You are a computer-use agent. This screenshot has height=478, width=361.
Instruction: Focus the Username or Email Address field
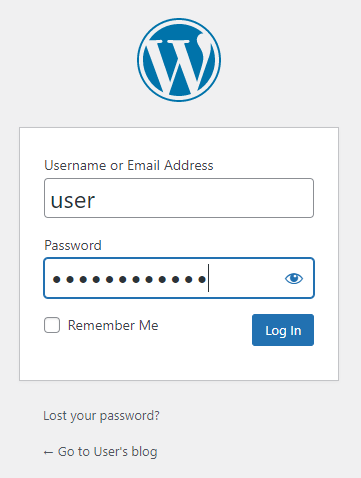point(179,198)
